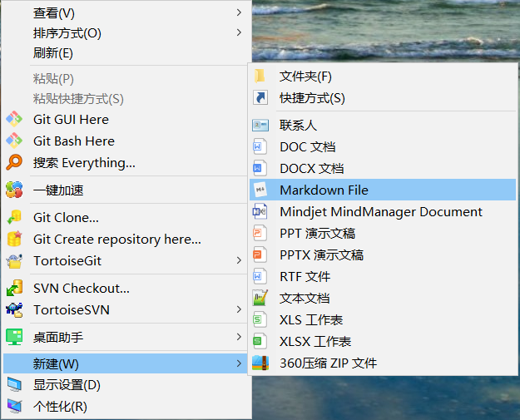Click the TortoiseSVN icon

[14, 309]
